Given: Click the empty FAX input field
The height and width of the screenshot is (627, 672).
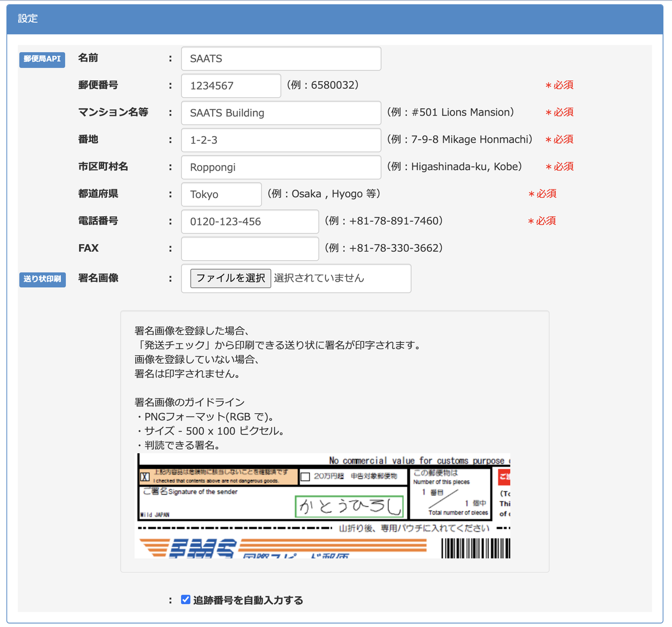Looking at the screenshot, I should point(249,249).
